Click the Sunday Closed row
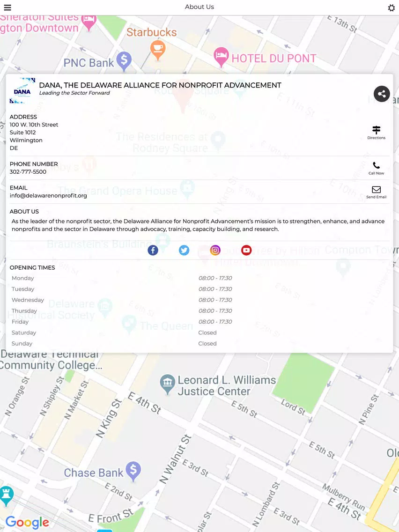Screen dimensions: 399x532 click(x=199, y=344)
